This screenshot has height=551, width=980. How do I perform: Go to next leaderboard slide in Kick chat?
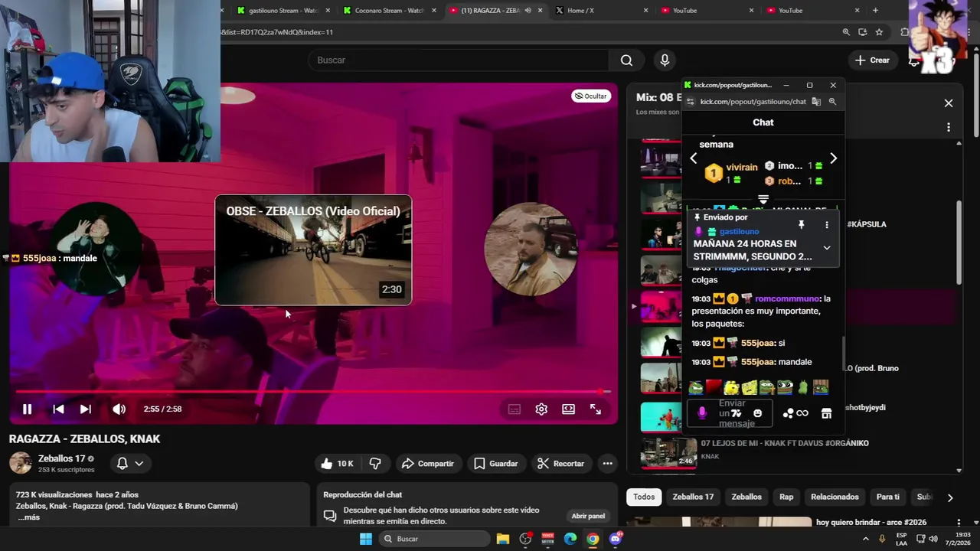pyautogui.click(x=833, y=158)
